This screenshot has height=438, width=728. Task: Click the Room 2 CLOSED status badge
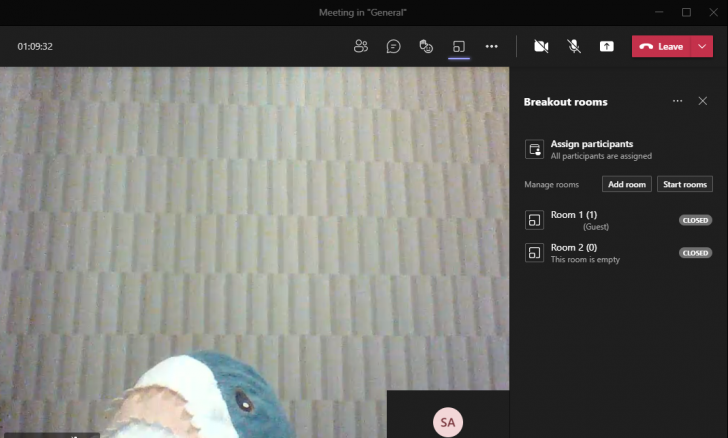696,253
